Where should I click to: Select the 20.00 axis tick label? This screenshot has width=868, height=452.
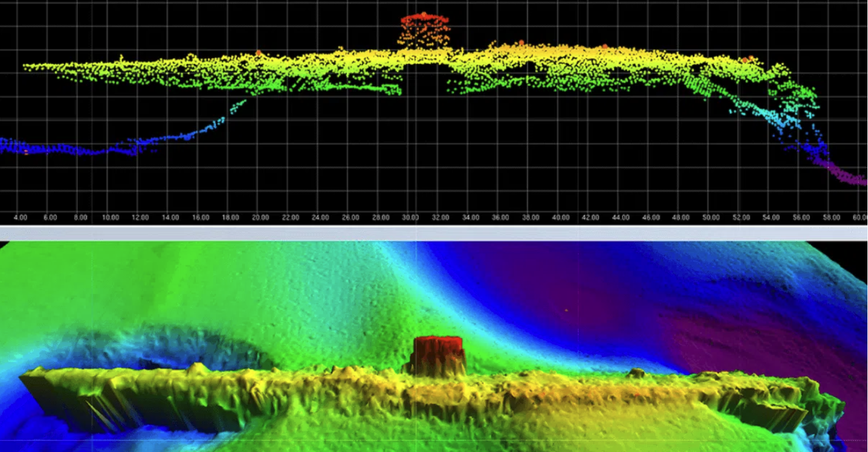point(260,218)
